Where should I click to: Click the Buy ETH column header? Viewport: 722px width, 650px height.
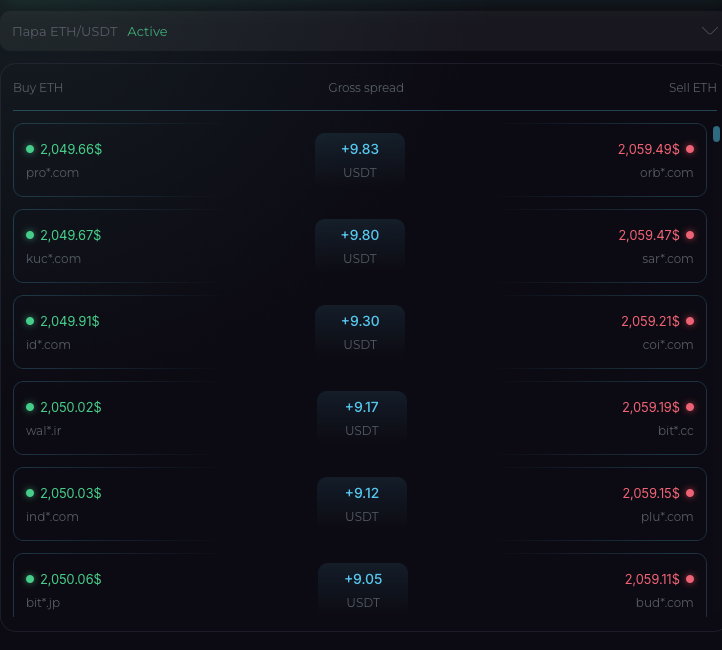(38, 87)
